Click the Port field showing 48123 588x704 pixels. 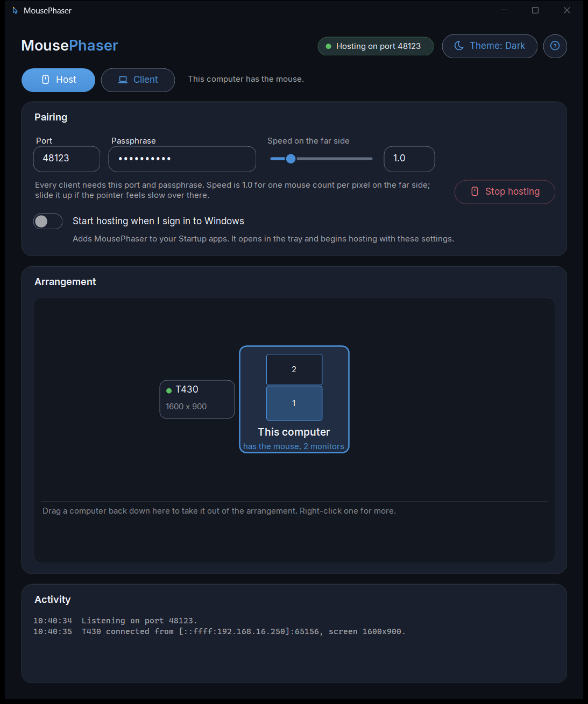(x=67, y=159)
